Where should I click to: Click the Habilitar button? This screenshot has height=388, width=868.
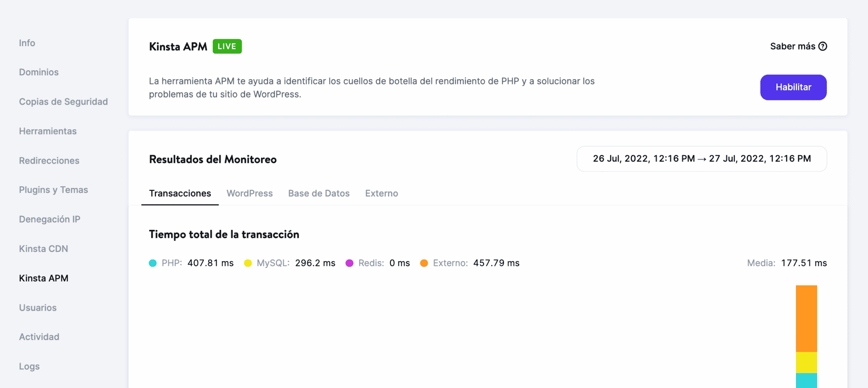pyautogui.click(x=793, y=87)
